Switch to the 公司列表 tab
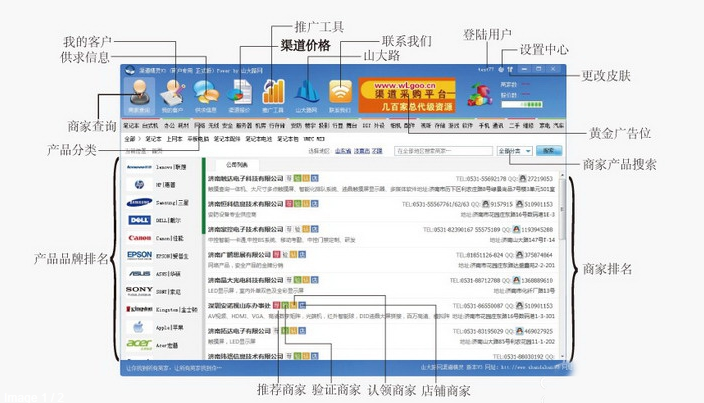704x403 pixels. (x=237, y=165)
